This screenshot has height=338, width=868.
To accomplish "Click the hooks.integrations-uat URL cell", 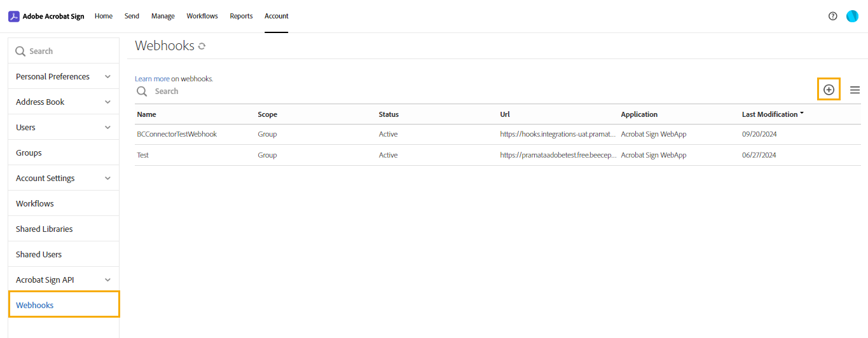I will (558, 134).
